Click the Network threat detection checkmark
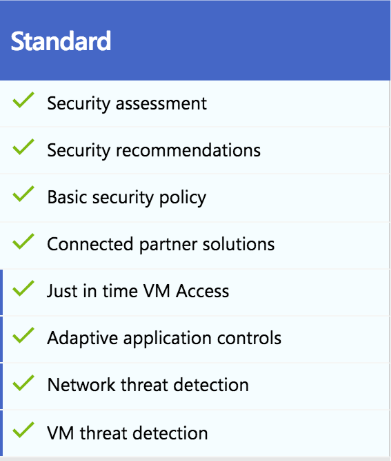391x461 pixels. pos(23,383)
